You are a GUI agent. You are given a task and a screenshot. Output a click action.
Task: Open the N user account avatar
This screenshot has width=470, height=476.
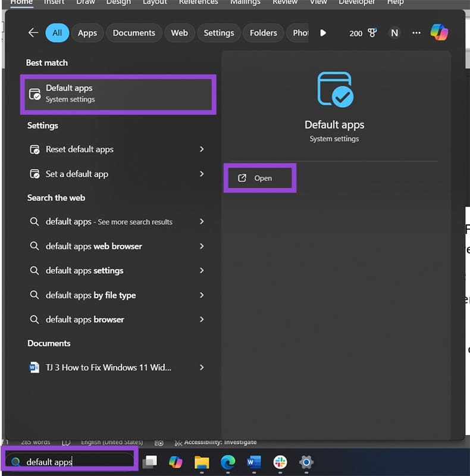point(394,33)
